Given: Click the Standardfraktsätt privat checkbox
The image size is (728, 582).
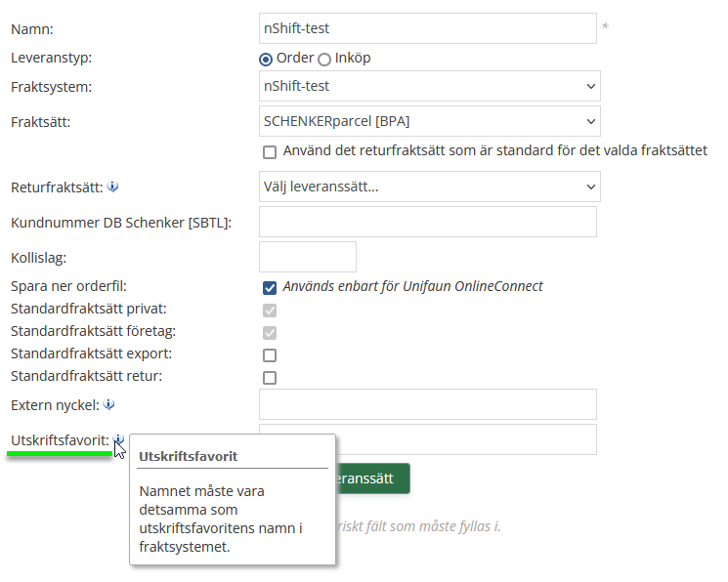Looking at the screenshot, I should [270, 310].
